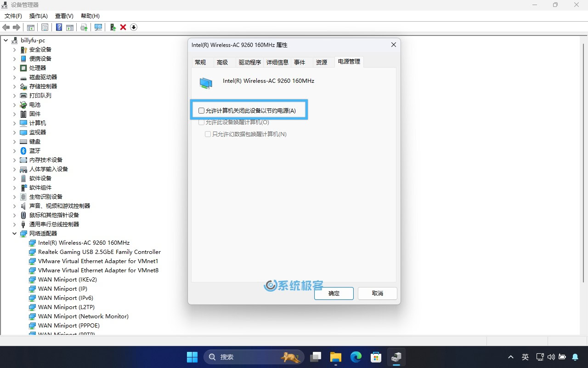The image size is (588, 368).
Task: Click the Back arrow toolbar icon
Action: click(6, 27)
